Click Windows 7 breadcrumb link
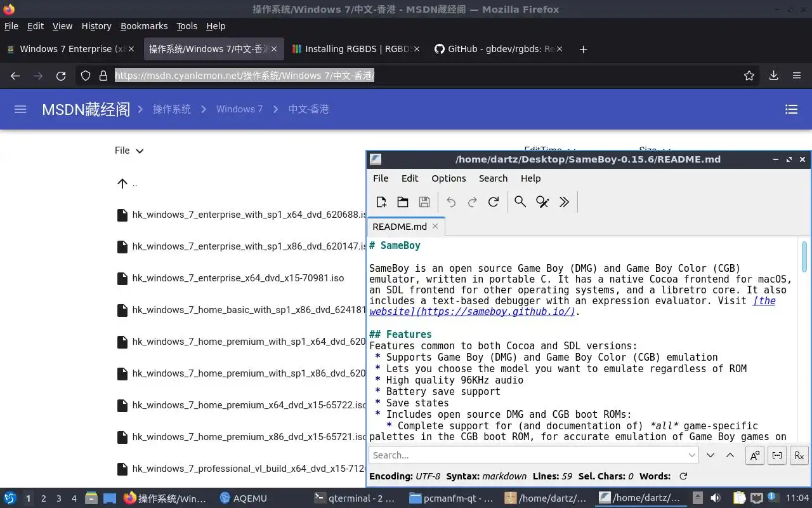The height and width of the screenshot is (508, 812). tap(239, 109)
